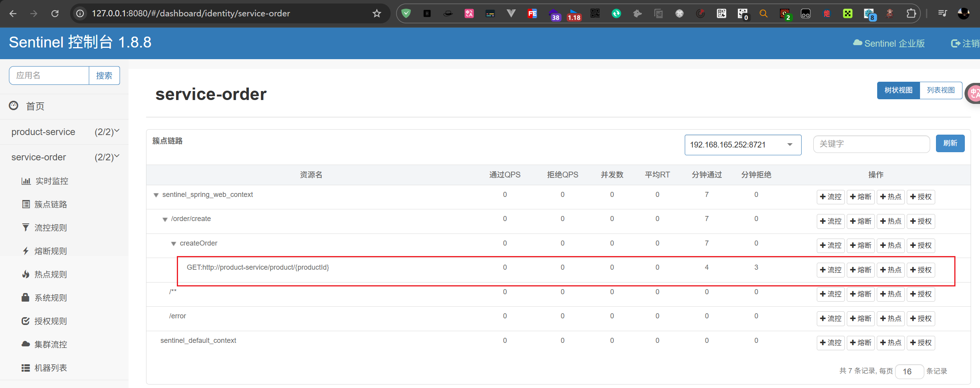980x388 pixels.
Task: Switch to 树状视图 tree view
Action: click(x=898, y=90)
